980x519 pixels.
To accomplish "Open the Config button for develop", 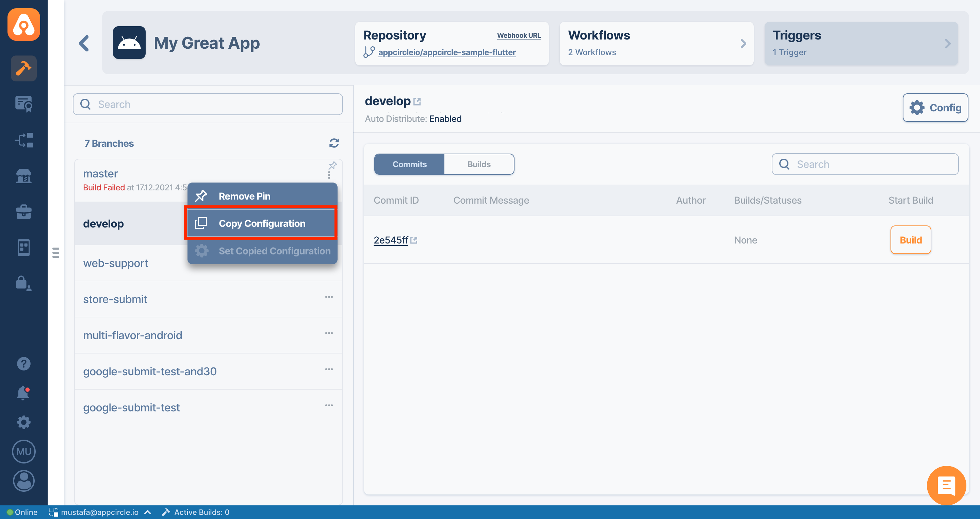I will [x=935, y=108].
